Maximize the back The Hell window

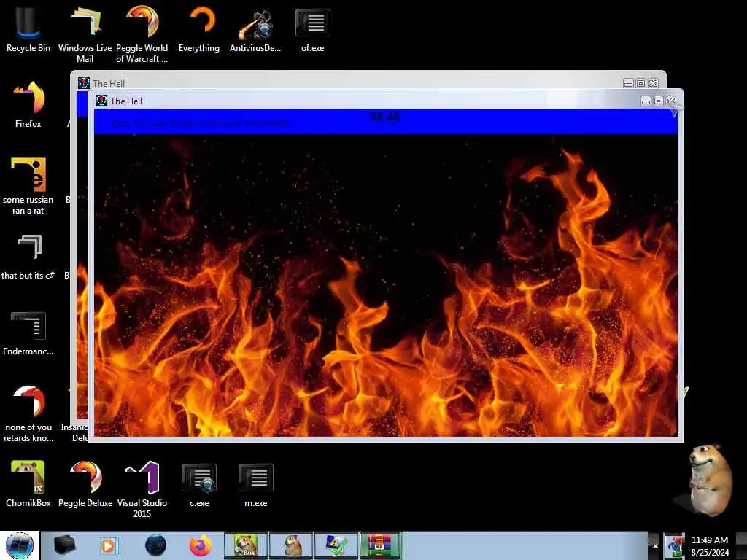point(641,83)
